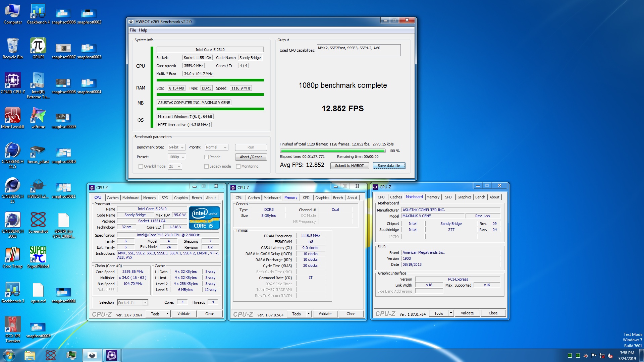Viewport: 644px width, 362px height.
Task: Click Submit to HWBOT button
Action: tap(349, 166)
